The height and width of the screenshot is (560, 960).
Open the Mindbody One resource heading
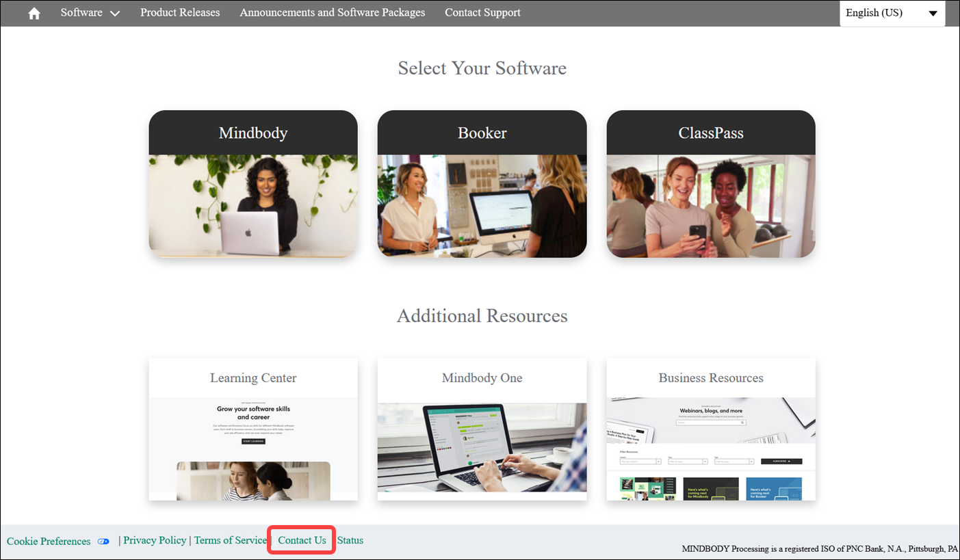[482, 377]
